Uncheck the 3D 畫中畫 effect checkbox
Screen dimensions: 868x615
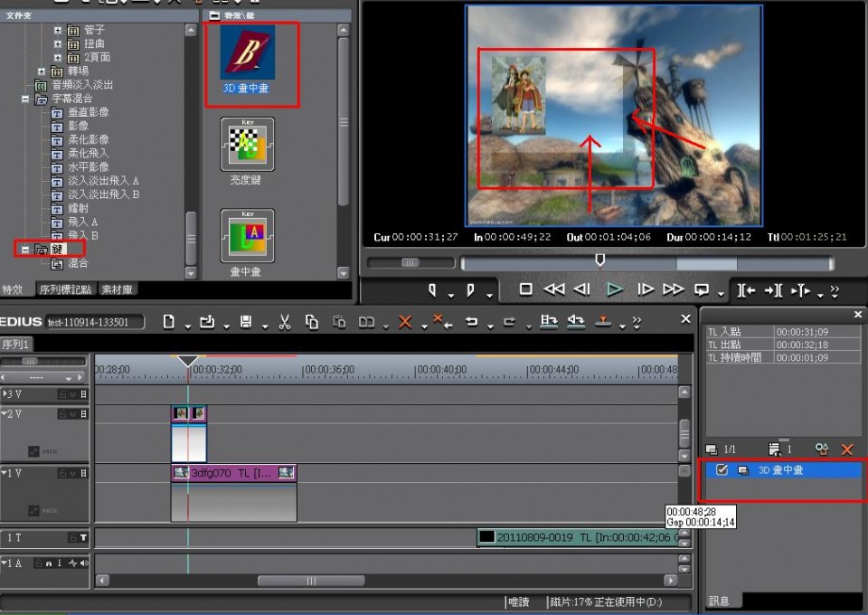722,470
